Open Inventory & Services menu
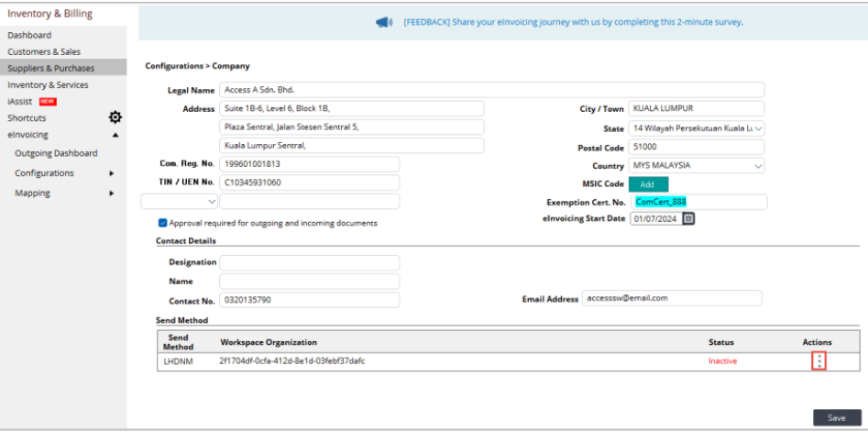This screenshot has height=432, width=868. pos(48,84)
